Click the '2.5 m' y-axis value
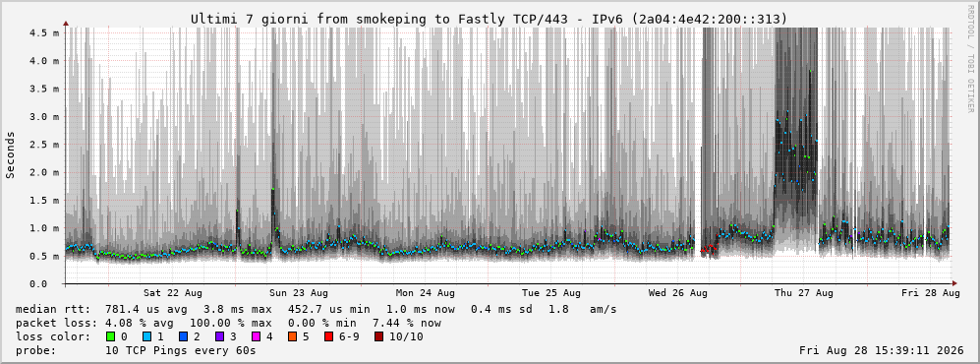The image size is (980, 364). click(44, 145)
